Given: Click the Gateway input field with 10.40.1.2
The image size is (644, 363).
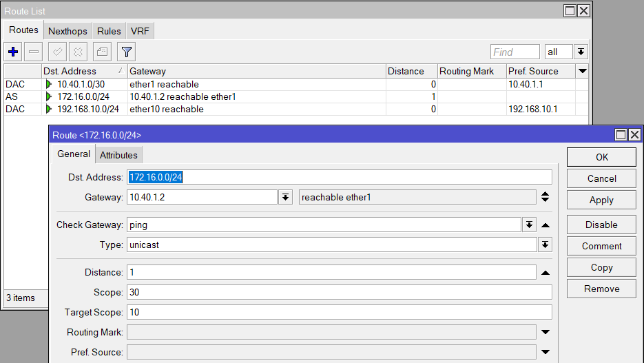Looking at the screenshot, I should pos(202,197).
